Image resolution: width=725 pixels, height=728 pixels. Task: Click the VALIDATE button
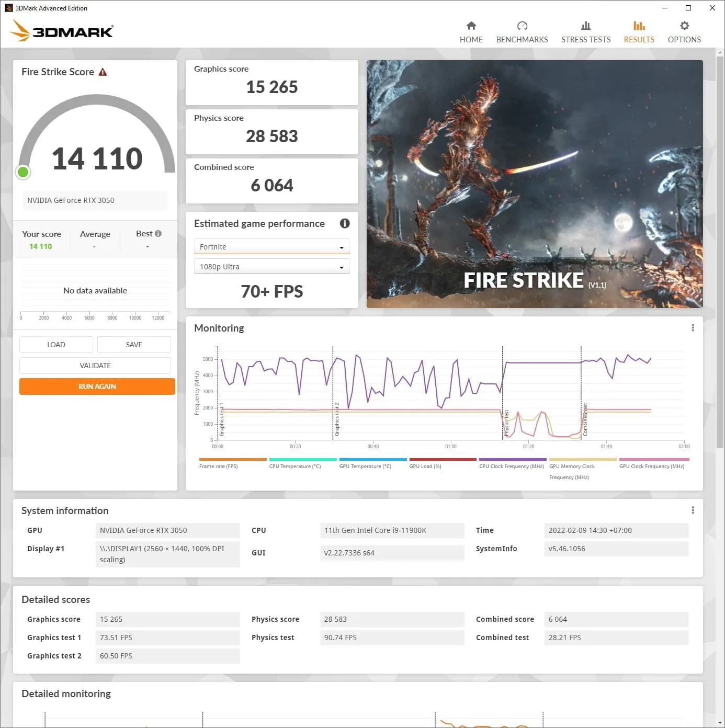(95, 366)
